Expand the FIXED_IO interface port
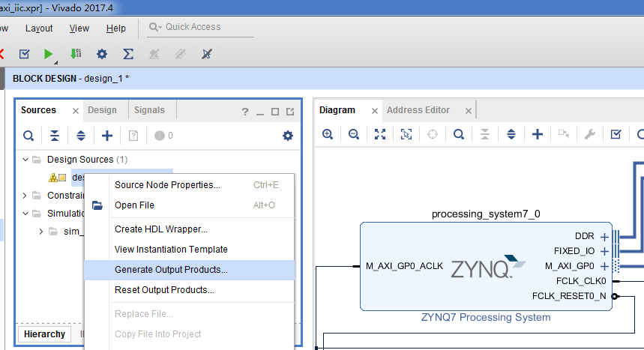 (604, 251)
